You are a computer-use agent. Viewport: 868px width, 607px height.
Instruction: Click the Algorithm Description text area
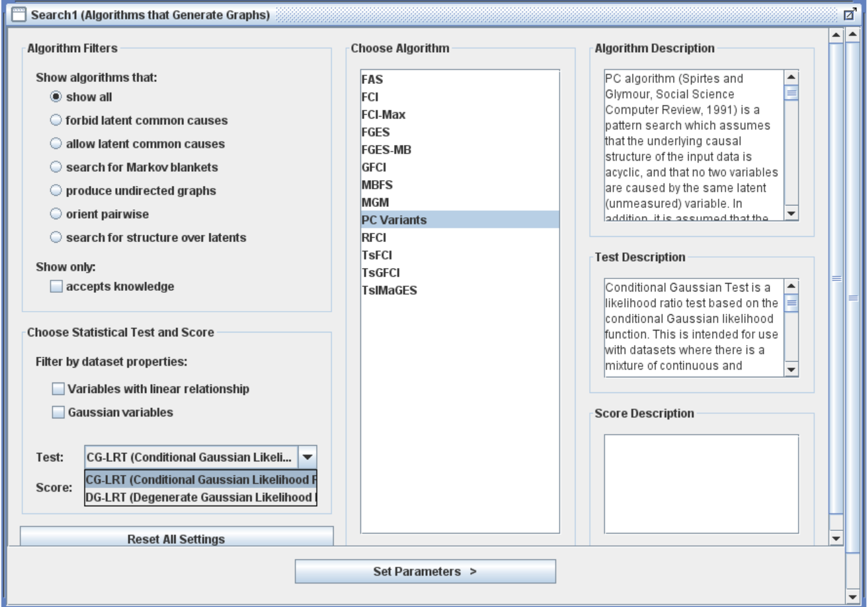(x=694, y=145)
